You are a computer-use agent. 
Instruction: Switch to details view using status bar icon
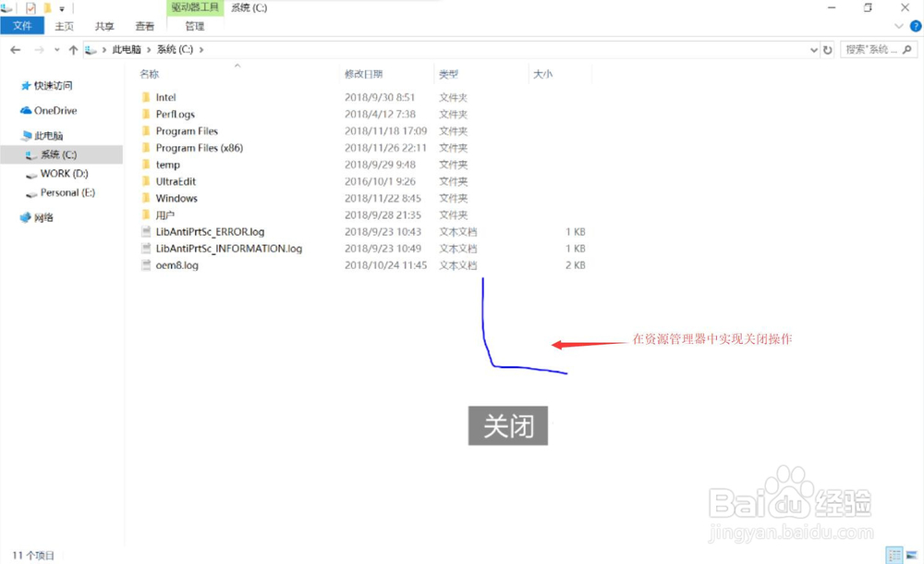point(894,555)
